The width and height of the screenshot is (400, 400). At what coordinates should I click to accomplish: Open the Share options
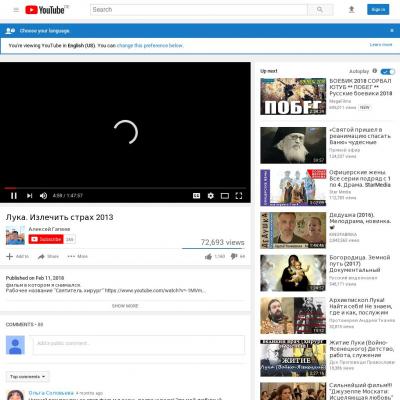(48, 256)
